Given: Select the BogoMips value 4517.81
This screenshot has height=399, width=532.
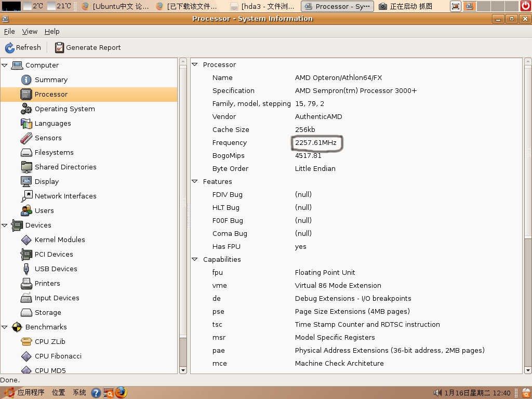Looking at the screenshot, I should (308, 156).
